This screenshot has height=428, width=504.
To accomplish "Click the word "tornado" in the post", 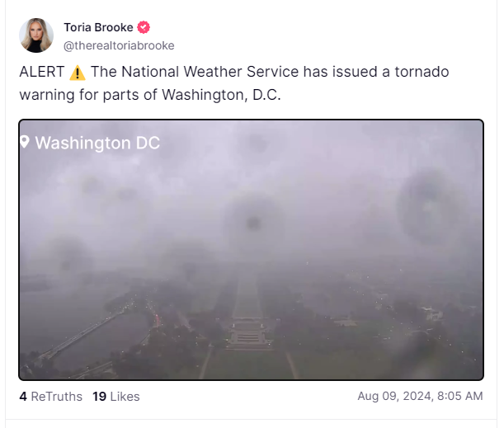I will [x=422, y=72].
